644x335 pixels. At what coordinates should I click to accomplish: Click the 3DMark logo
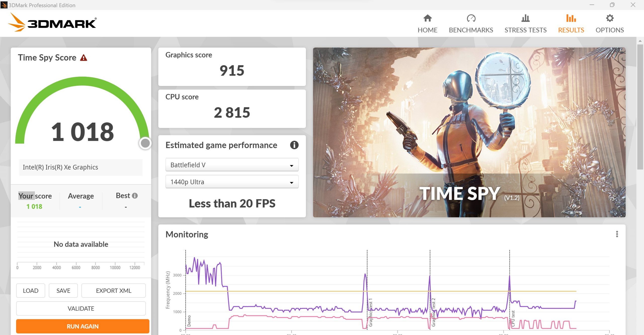pos(52,23)
